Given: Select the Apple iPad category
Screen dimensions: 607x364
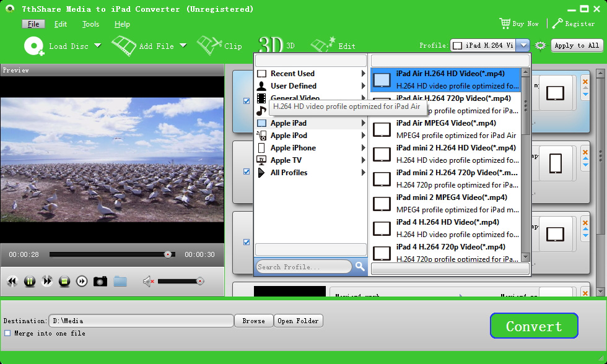Looking at the screenshot, I should tap(311, 123).
